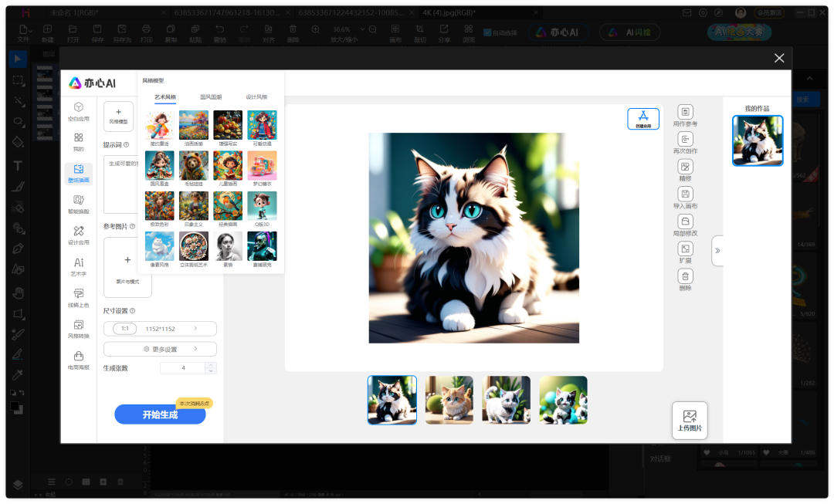The width and height of the screenshot is (834, 504).
Task: Select the 1:1 aspect ratio option
Action: pyautogui.click(x=124, y=329)
